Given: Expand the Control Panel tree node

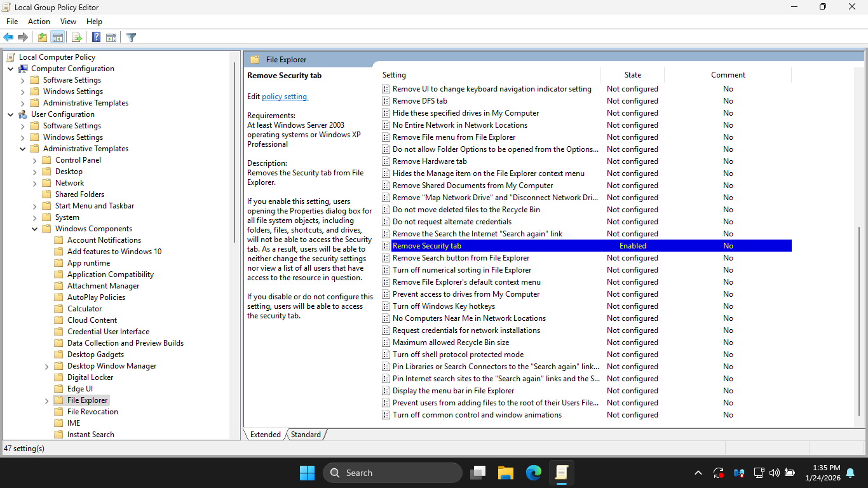Looking at the screenshot, I should tap(35, 161).
